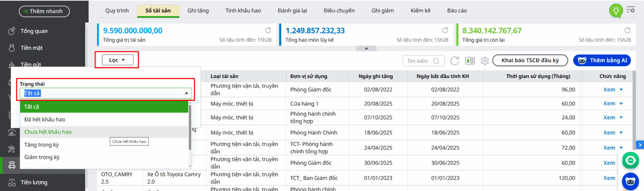This screenshot has width=644, height=191.
Task: Expand the Trạng thái combo box arrow
Action: [x=186, y=93]
